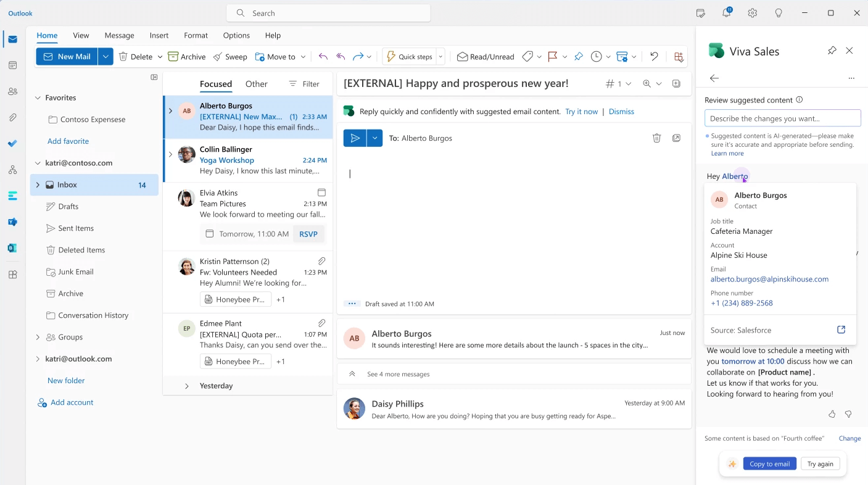Switch to the Other inbox view
868x485 pixels.
pos(256,84)
